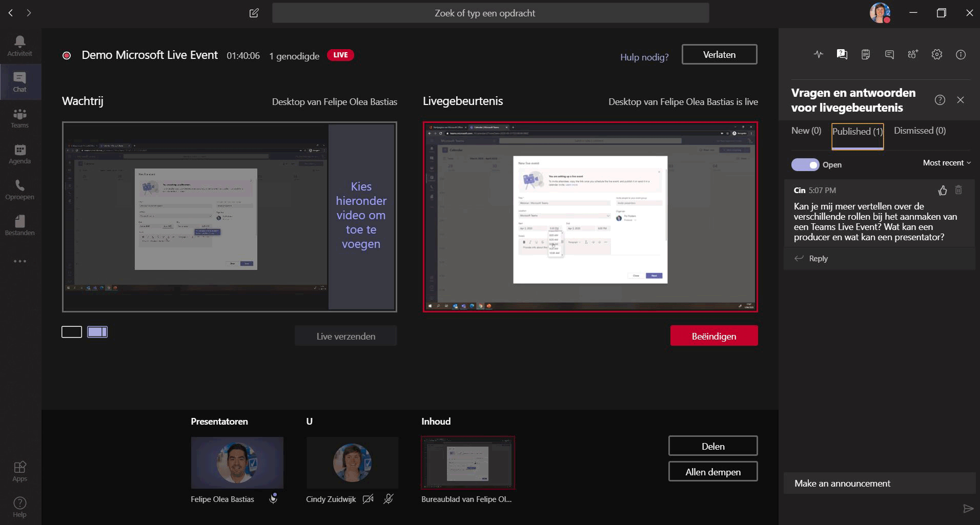This screenshot has width=980, height=525.
Task: Click the event timer '01:40:06'
Action: click(x=243, y=55)
